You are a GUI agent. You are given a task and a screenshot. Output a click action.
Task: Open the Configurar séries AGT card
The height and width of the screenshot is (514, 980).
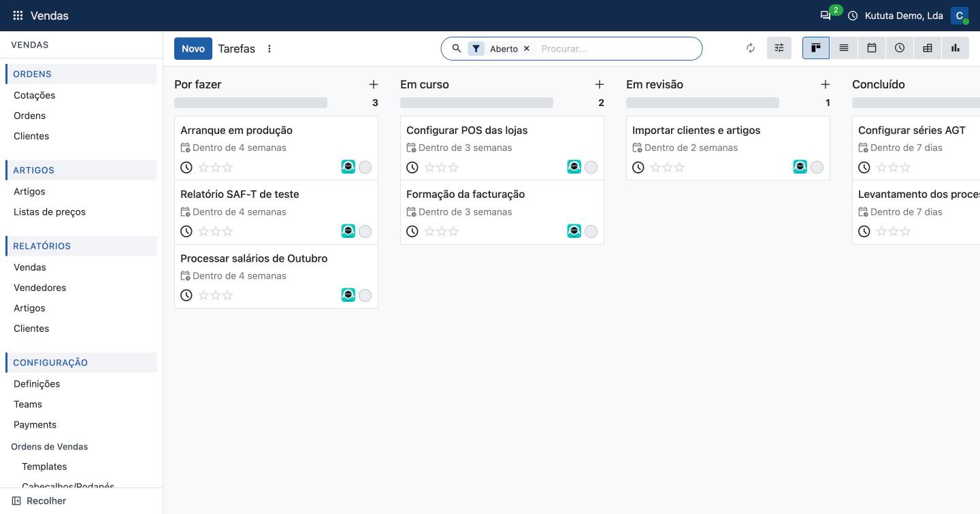tap(916, 148)
